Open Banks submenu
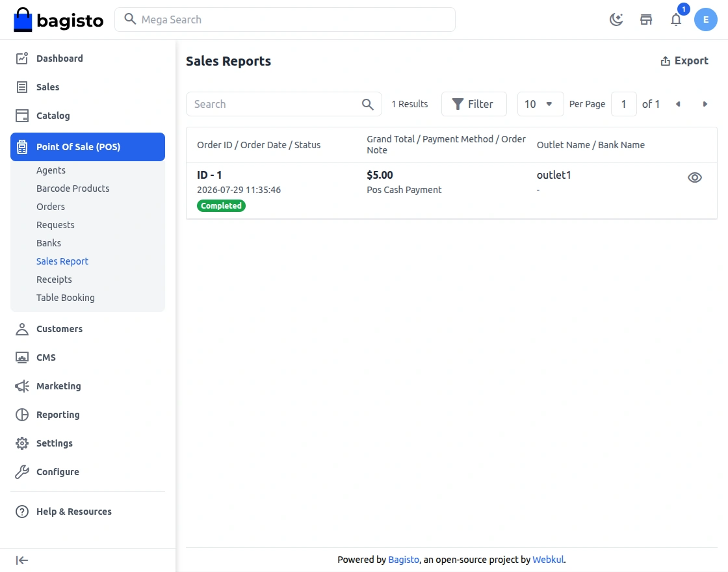Image resolution: width=728 pixels, height=572 pixels. point(49,243)
